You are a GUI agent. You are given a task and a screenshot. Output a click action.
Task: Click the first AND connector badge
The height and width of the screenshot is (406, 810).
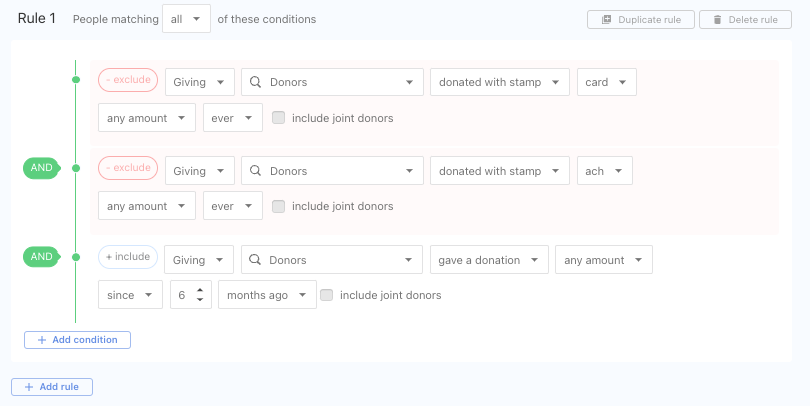pyautogui.click(x=41, y=168)
